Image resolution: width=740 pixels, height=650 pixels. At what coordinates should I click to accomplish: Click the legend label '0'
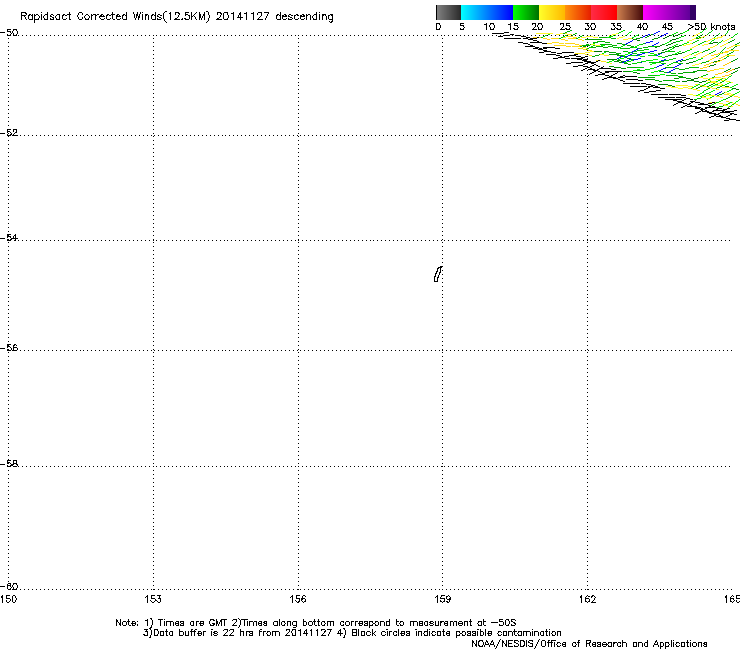coord(438,27)
